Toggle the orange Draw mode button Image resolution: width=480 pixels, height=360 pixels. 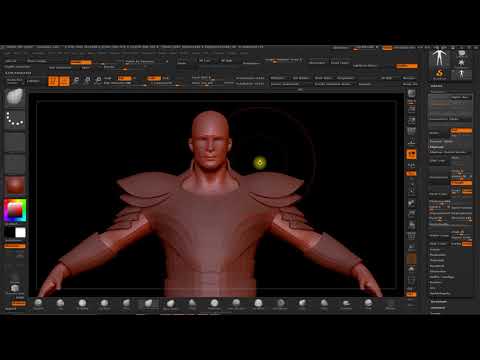(x=64, y=81)
